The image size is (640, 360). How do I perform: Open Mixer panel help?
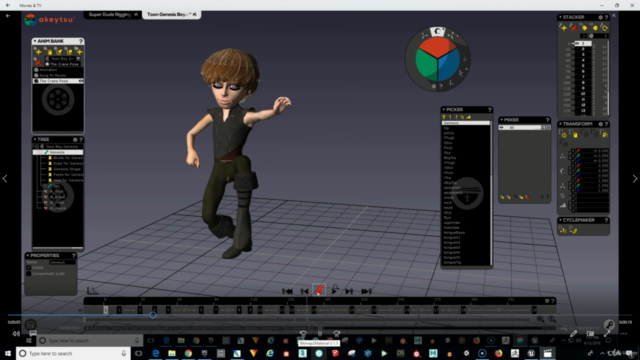[x=547, y=120]
